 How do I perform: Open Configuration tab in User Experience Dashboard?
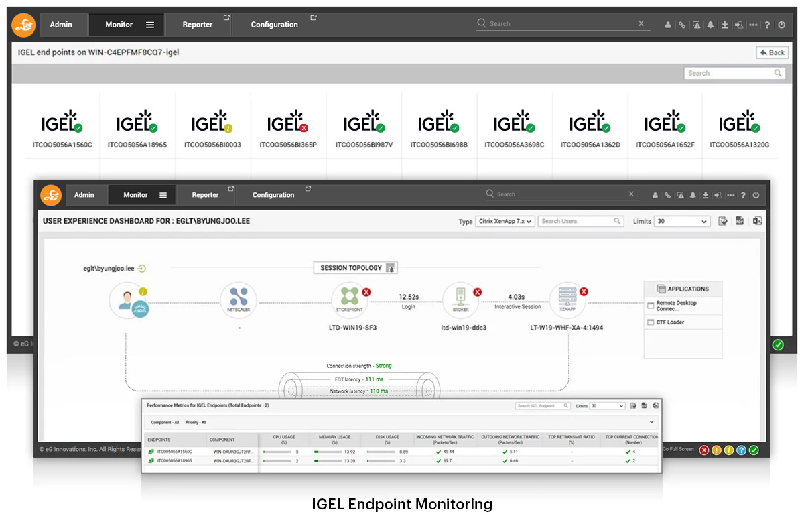tap(273, 195)
